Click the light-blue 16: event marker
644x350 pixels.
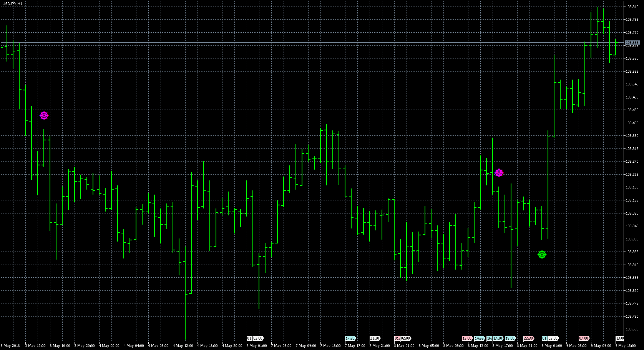tap(489, 338)
